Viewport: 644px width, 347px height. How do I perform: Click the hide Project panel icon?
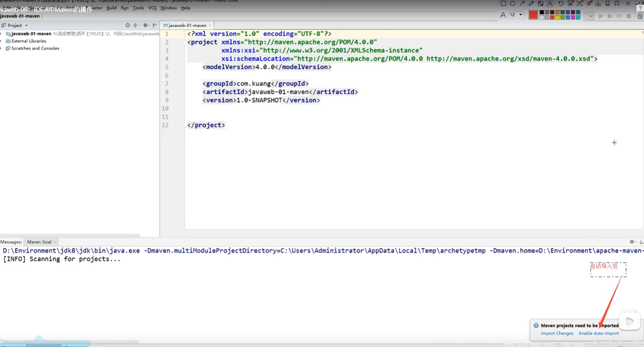(x=155, y=25)
